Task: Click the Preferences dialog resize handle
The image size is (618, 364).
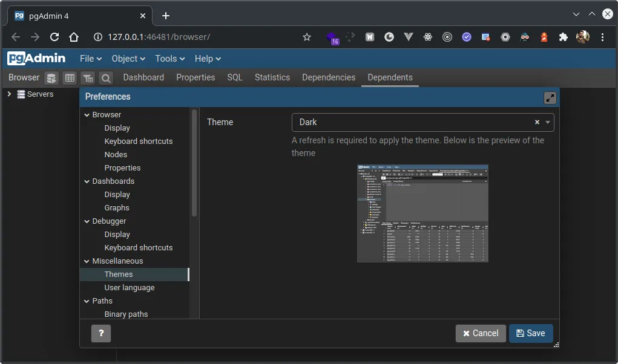Action: click(x=556, y=345)
